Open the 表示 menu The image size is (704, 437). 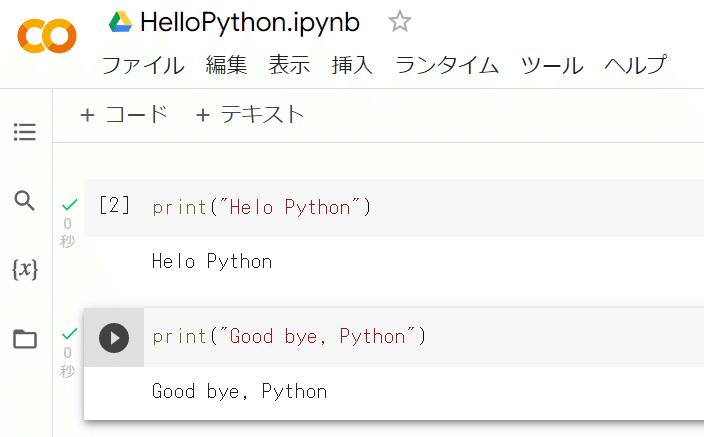click(x=289, y=66)
